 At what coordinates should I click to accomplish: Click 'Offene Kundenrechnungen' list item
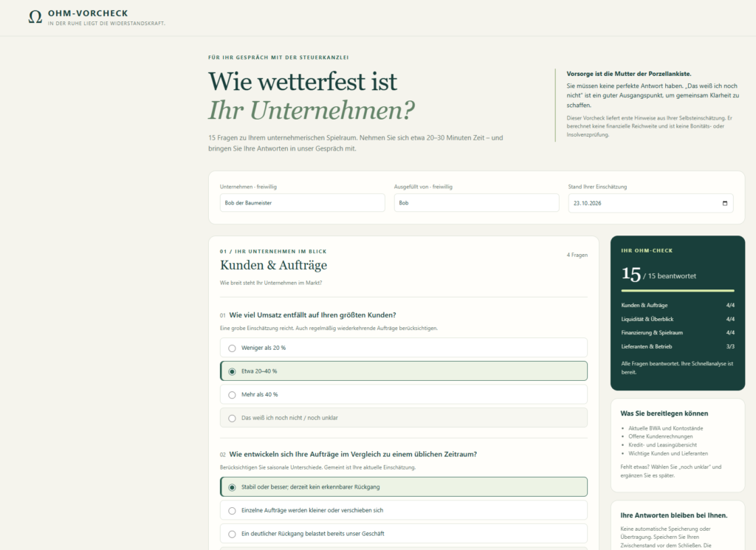coord(660,436)
